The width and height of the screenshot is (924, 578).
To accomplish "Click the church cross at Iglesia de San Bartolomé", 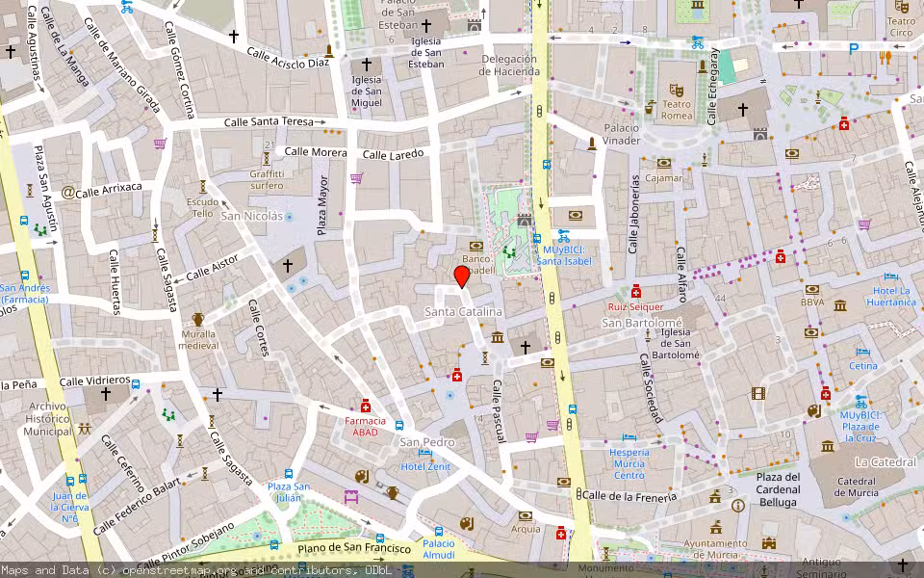I will [525, 346].
